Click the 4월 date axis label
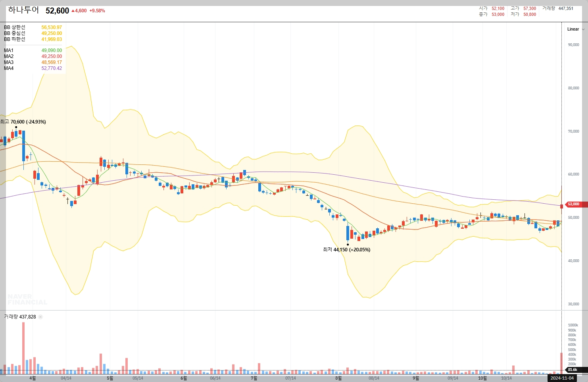The height and width of the screenshot is (382, 588). (33, 378)
